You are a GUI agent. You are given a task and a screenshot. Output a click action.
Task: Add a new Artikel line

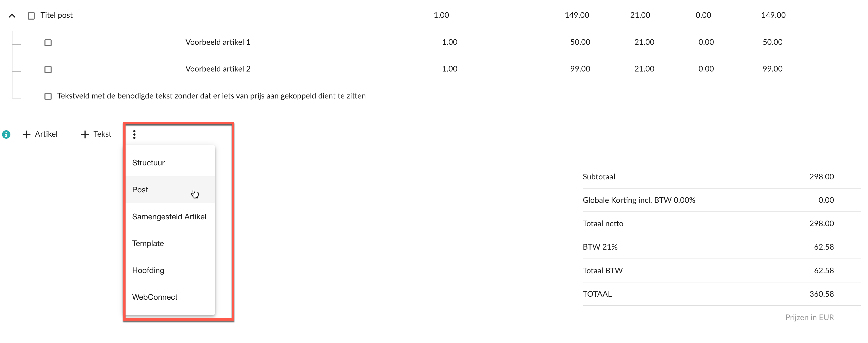click(40, 134)
